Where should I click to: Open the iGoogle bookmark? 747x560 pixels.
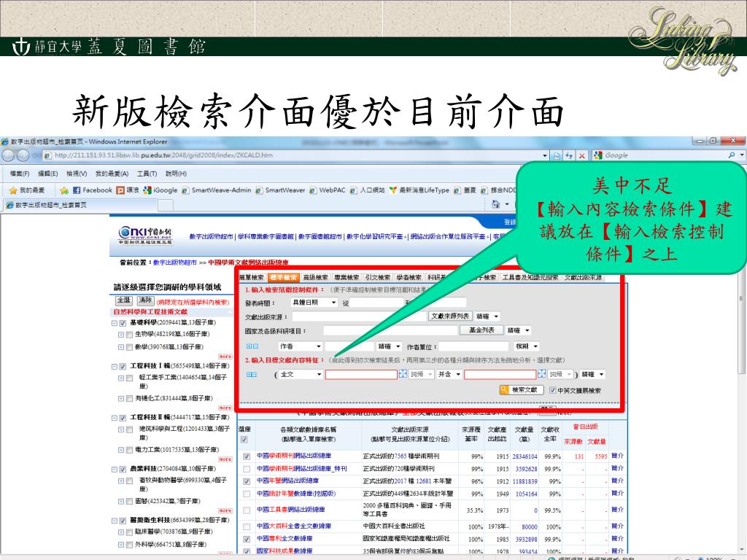tap(160, 190)
